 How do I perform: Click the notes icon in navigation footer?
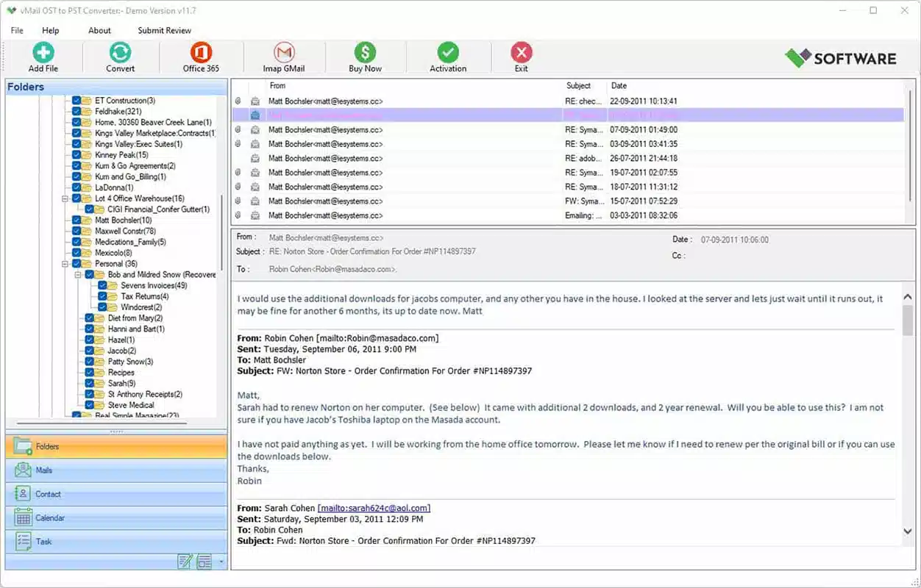[x=185, y=562]
